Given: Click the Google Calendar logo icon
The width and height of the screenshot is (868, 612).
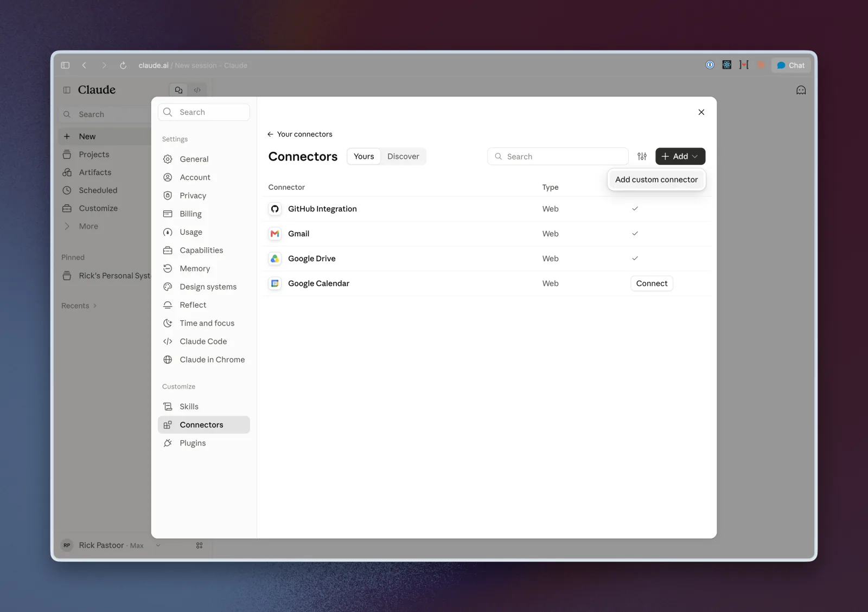Looking at the screenshot, I should pos(275,284).
